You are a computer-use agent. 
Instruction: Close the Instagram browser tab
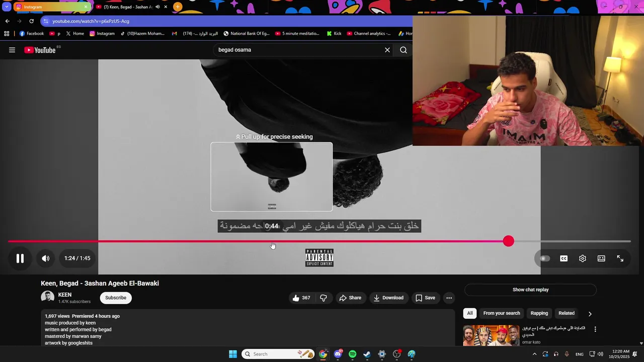(x=86, y=7)
